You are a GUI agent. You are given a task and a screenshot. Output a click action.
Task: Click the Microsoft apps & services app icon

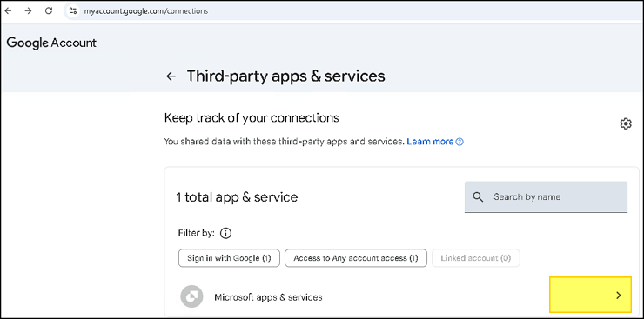tap(191, 296)
